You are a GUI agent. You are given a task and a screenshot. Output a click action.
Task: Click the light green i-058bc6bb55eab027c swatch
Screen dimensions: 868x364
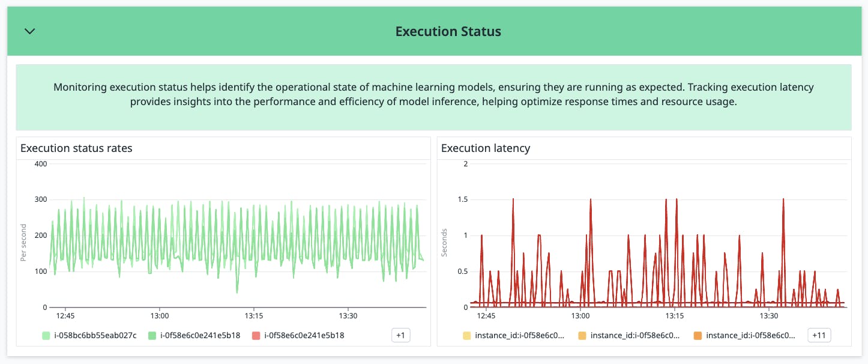pyautogui.click(x=46, y=336)
